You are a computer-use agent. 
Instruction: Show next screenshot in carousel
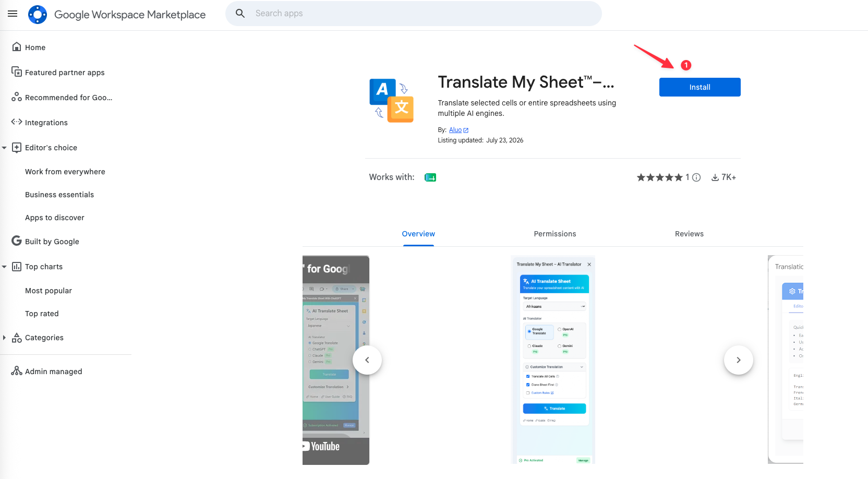tap(739, 360)
